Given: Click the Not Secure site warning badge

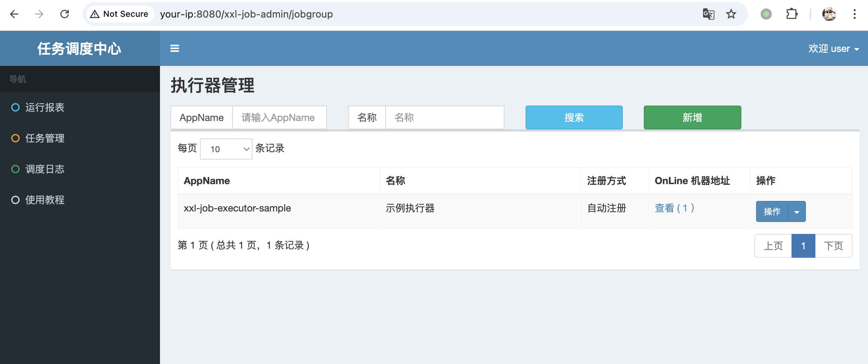Looking at the screenshot, I should point(120,14).
